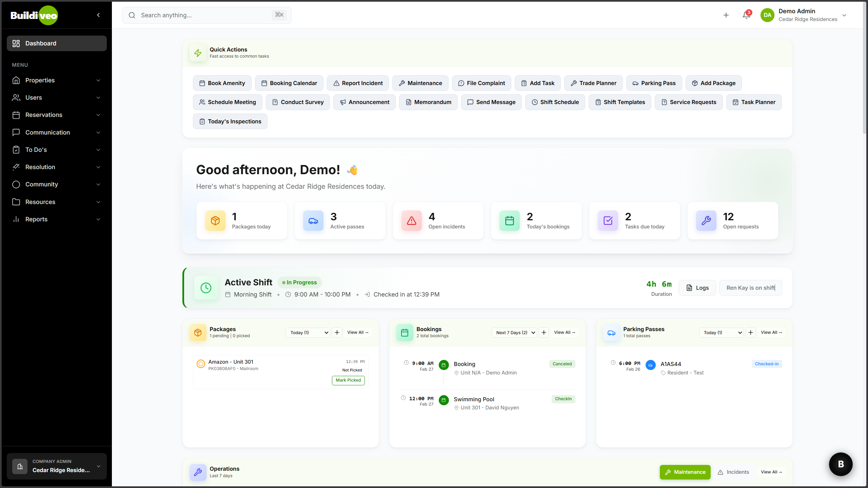Switch Operations view to Incidents
The height and width of the screenshot is (488, 868).
[x=733, y=472]
